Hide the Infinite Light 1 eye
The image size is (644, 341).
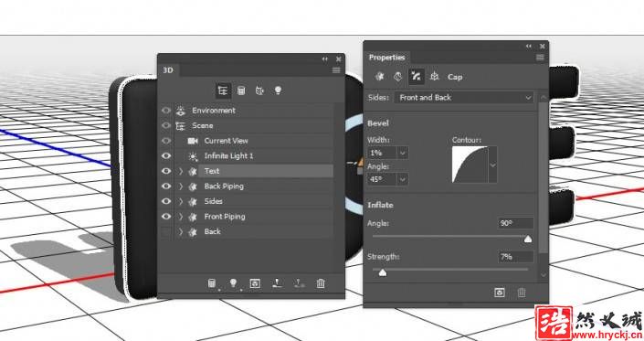click(166, 155)
